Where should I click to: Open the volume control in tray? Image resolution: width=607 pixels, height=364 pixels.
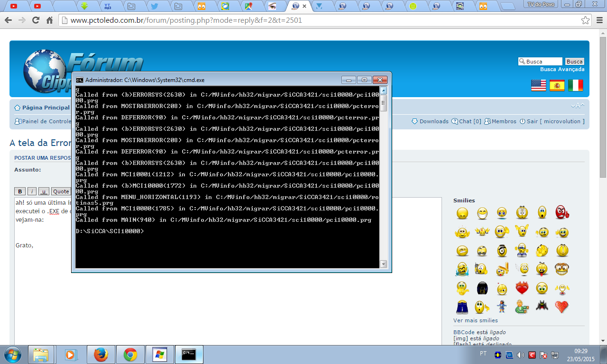(x=520, y=355)
